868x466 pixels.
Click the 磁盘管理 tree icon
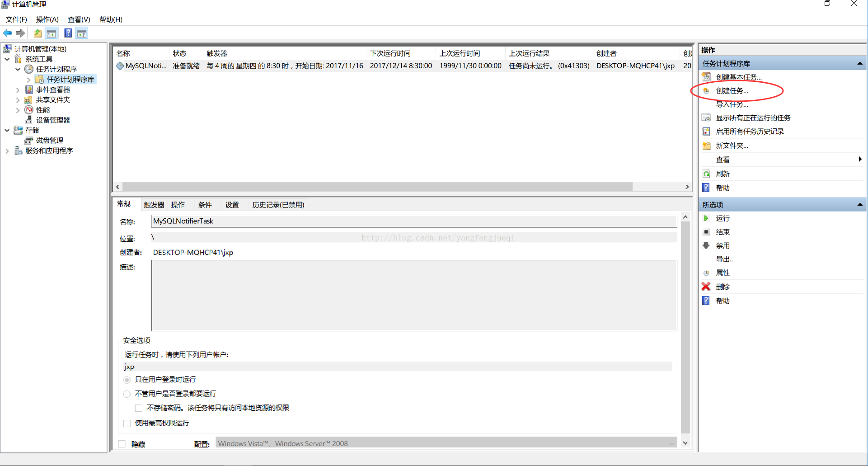click(29, 141)
